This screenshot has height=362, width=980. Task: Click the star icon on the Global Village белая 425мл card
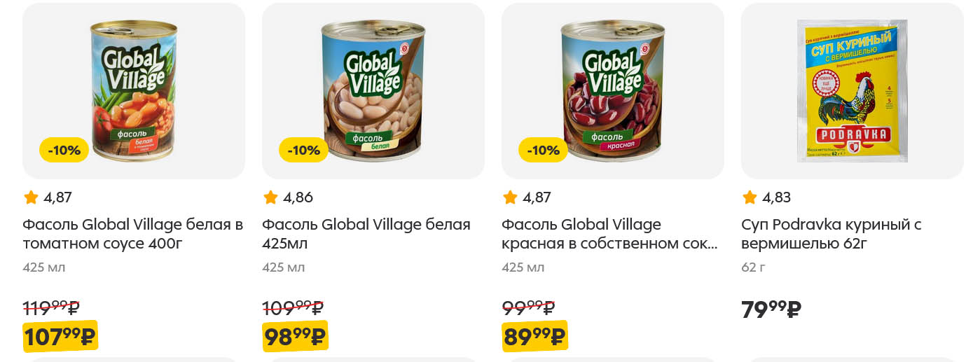270,197
